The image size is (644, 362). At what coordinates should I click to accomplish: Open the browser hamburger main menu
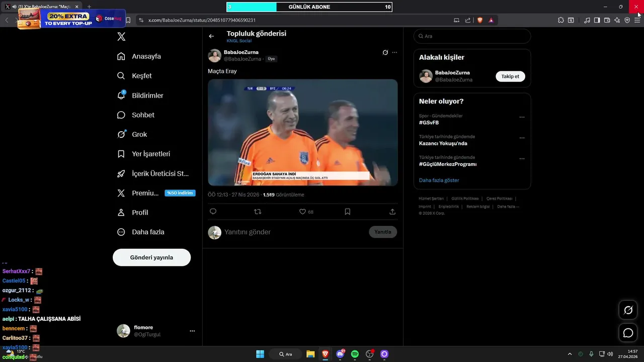[637, 20]
